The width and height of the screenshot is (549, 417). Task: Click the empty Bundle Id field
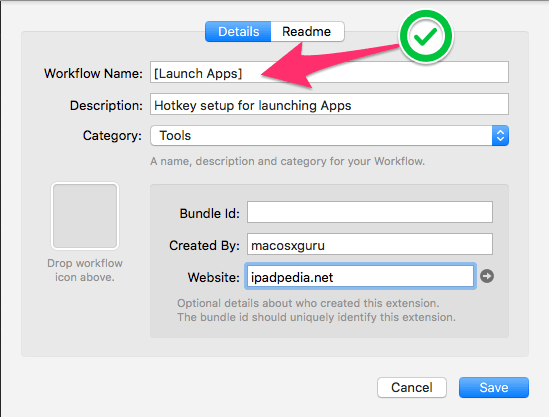tap(370, 212)
